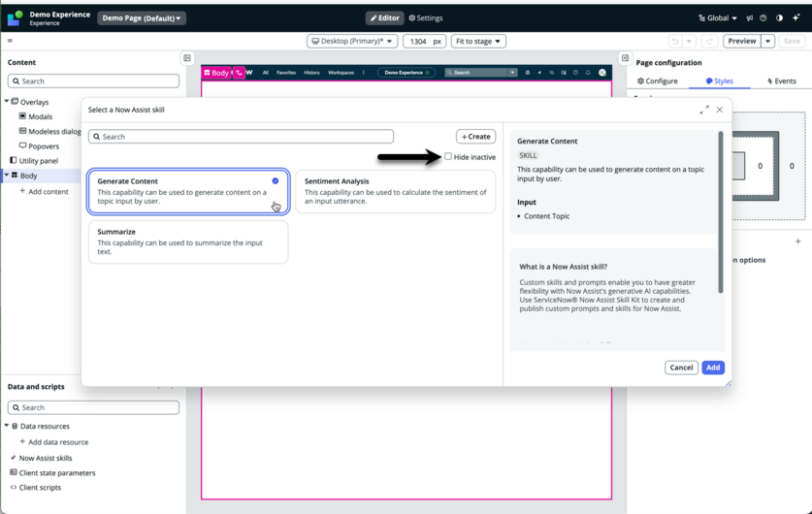Click the Add button
Viewport: 812px width, 514px height.
(x=713, y=368)
